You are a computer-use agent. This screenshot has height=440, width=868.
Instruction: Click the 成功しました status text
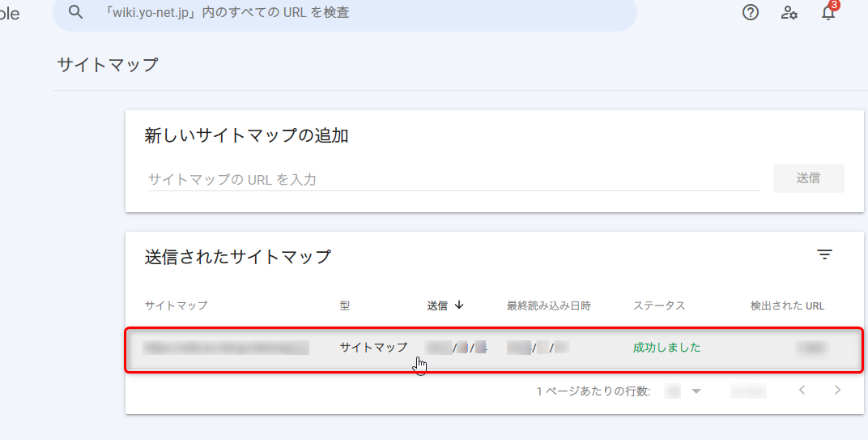666,348
